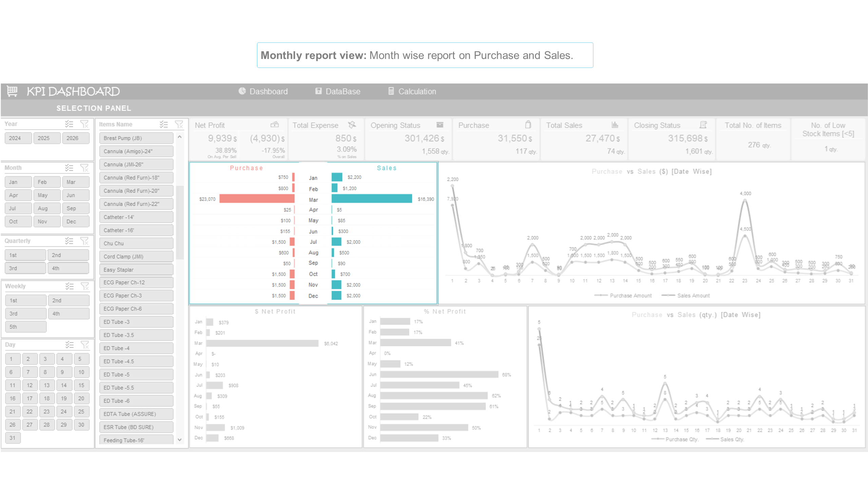Toggle multi-select icon in Year slicer
This screenshot has height=488, width=868.
point(69,124)
